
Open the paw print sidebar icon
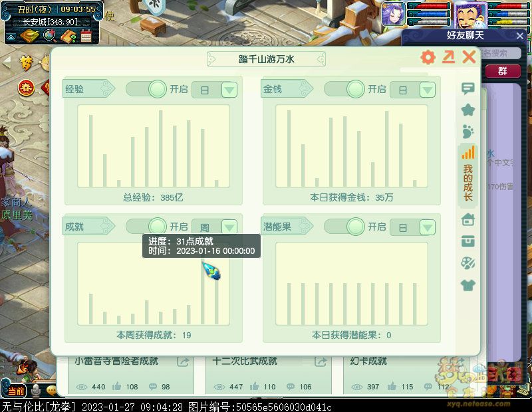point(468,131)
